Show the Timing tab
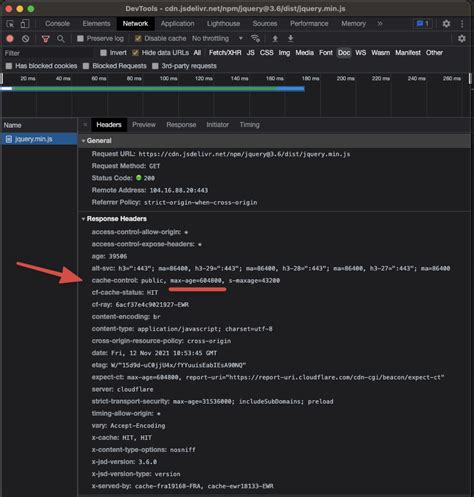Screen dimensions: 474x497 250,125
